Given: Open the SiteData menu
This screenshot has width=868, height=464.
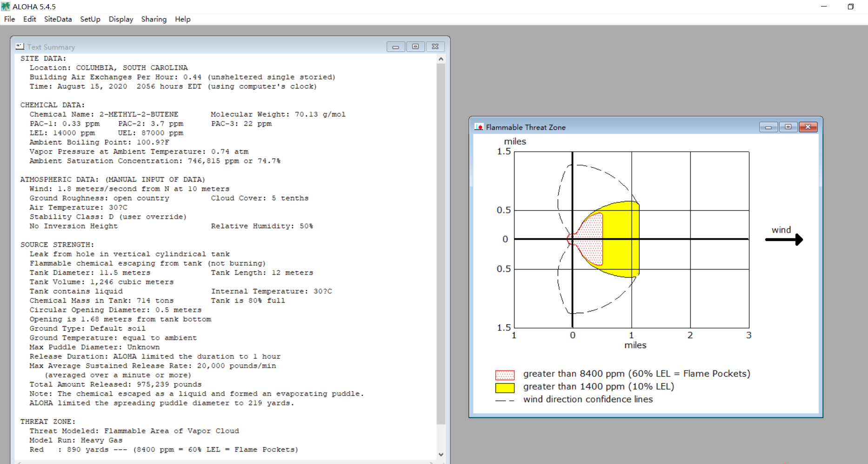Looking at the screenshot, I should tap(58, 19).
